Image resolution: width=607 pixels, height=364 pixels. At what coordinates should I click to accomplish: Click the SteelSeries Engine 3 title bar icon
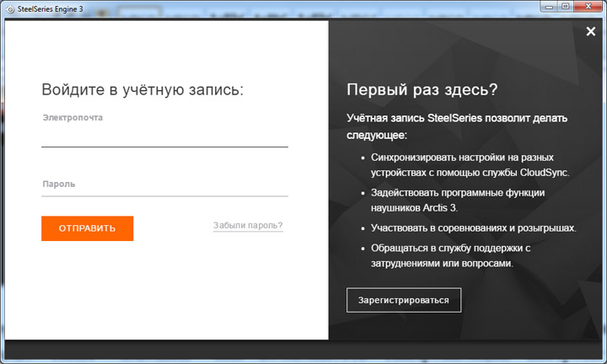(x=10, y=9)
